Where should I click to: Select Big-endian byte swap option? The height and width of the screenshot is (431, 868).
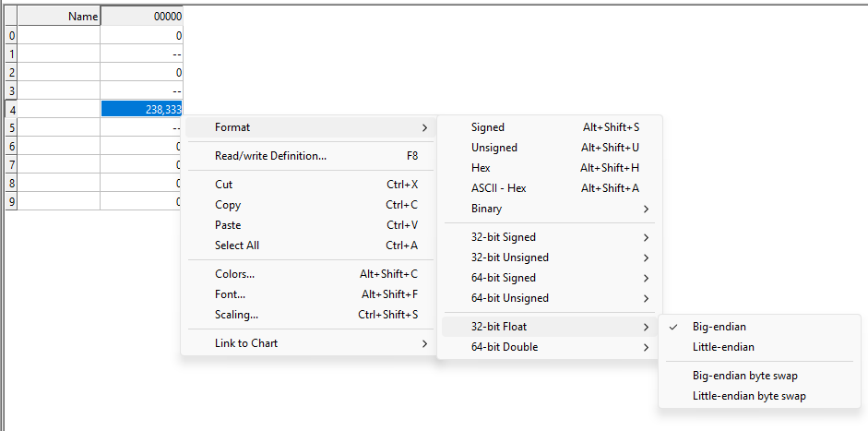tap(744, 376)
